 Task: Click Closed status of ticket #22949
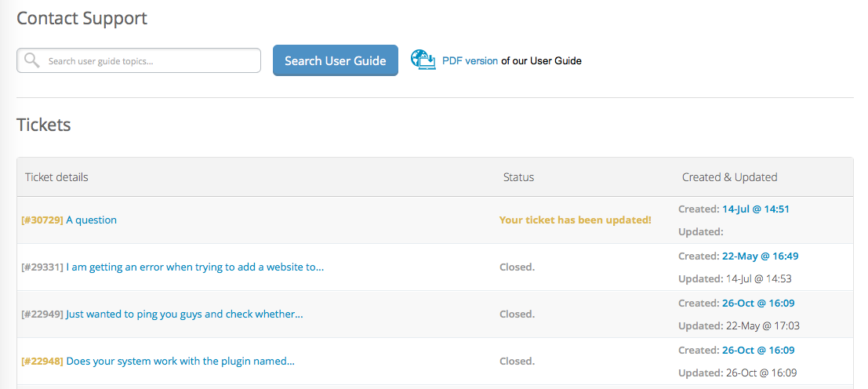point(517,314)
